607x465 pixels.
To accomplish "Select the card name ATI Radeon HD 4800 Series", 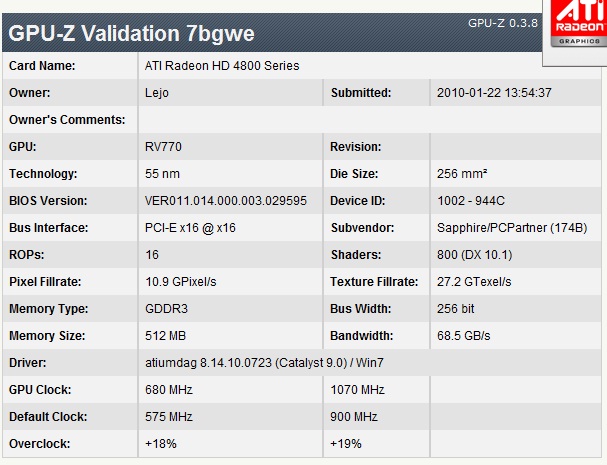I will 222,66.
